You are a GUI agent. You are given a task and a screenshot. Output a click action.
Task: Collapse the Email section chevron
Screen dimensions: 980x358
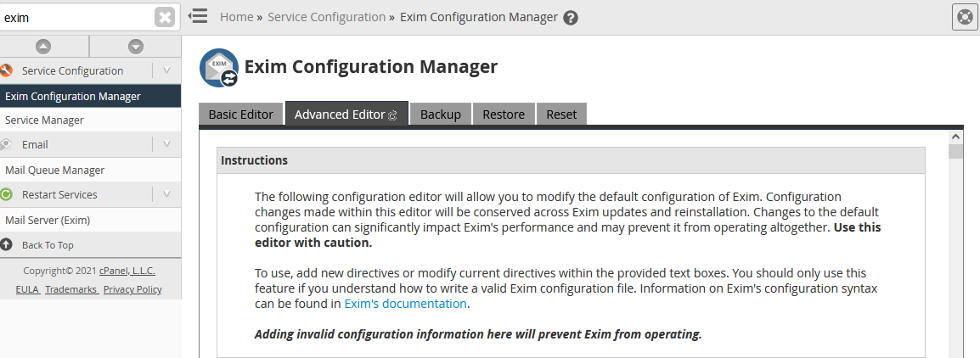166,144
